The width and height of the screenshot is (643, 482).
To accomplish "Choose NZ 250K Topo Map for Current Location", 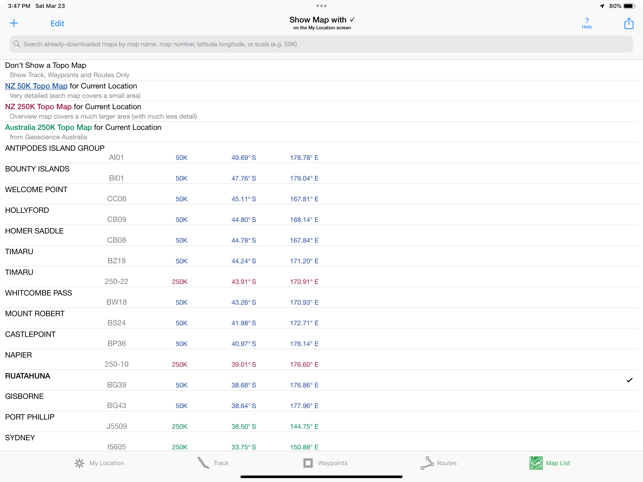I will (38, 107).
